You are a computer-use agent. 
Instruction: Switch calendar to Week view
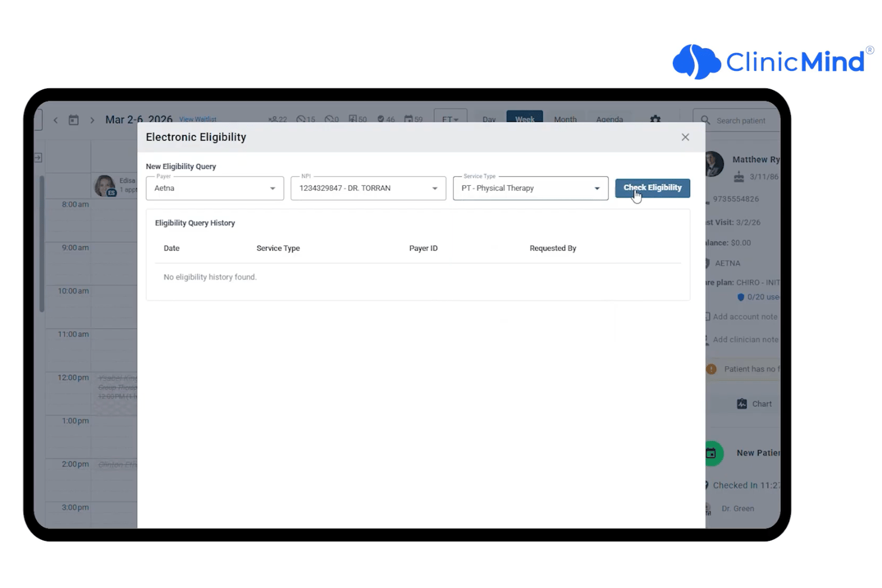click(x=525, y=117)
